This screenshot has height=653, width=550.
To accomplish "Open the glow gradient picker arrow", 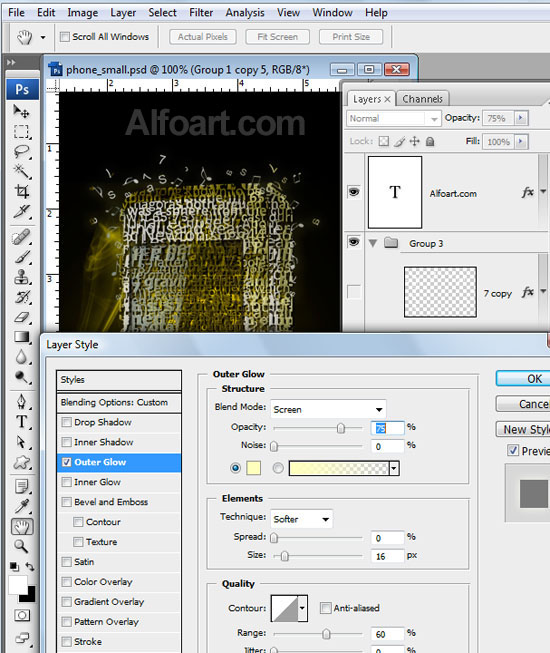I will 394,469.
